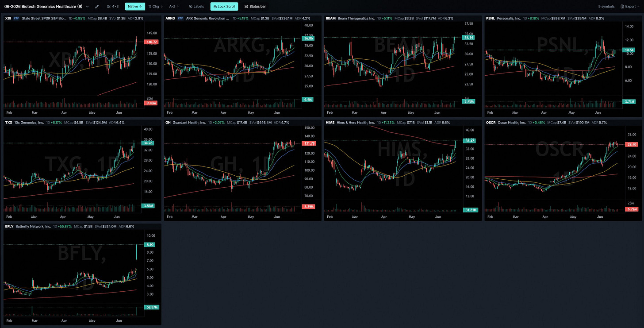This screenshot has width=644, height=328.
Task: Click the PSNL ticker symbol
Action: pyautogui.click(x=491, y=19)
